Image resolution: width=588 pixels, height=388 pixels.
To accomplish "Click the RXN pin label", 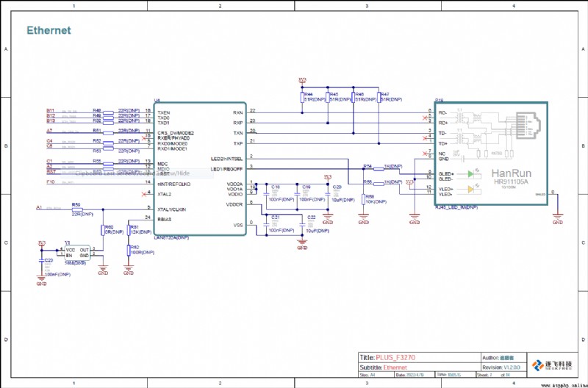I will [x=237, y=112].
